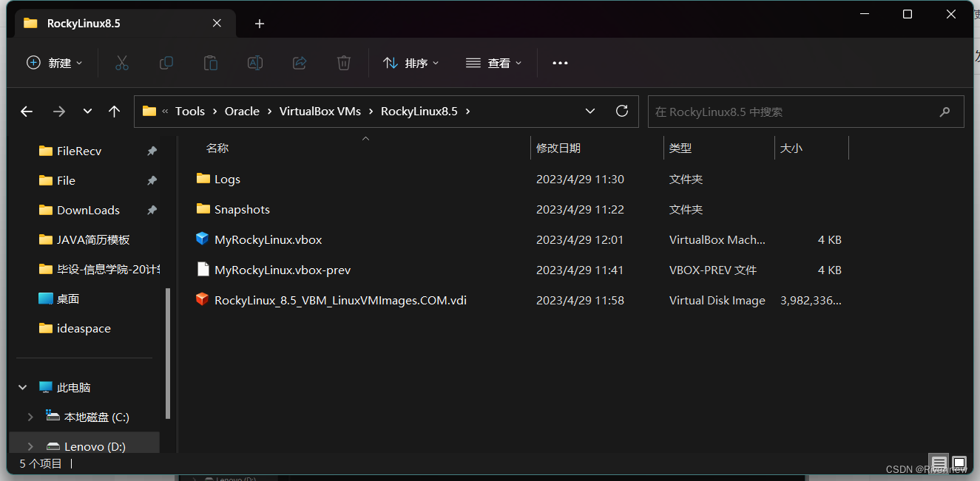Select the Snapshots folder name
Screen dimensions: 980x481
click(x=242, y=209)
